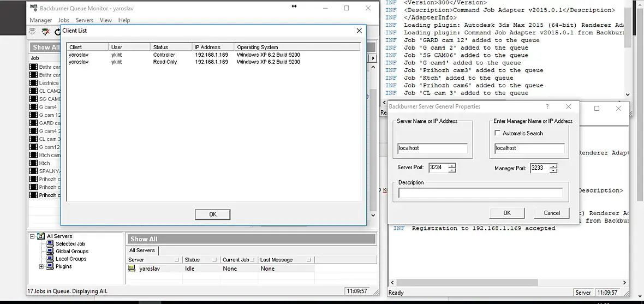
Task: Click the horizontal scrollbar thumb in the Server window
Action: coord(467,283)
